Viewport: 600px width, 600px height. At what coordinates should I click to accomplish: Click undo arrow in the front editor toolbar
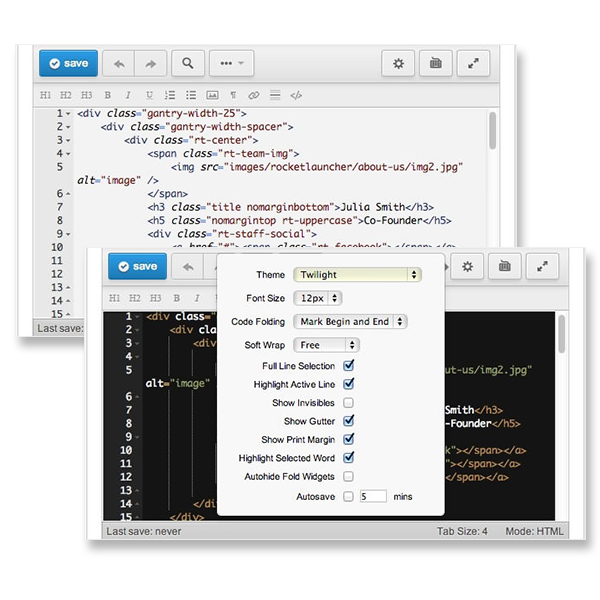188,266
